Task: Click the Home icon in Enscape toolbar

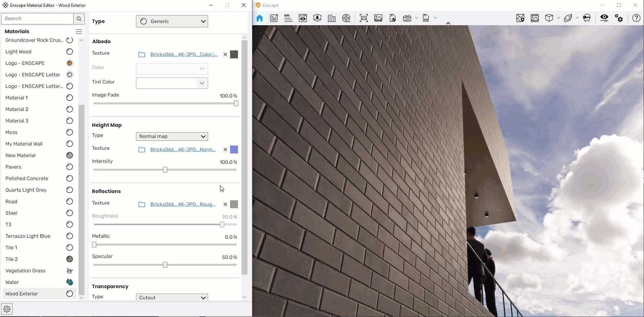Action: point(260,18)
